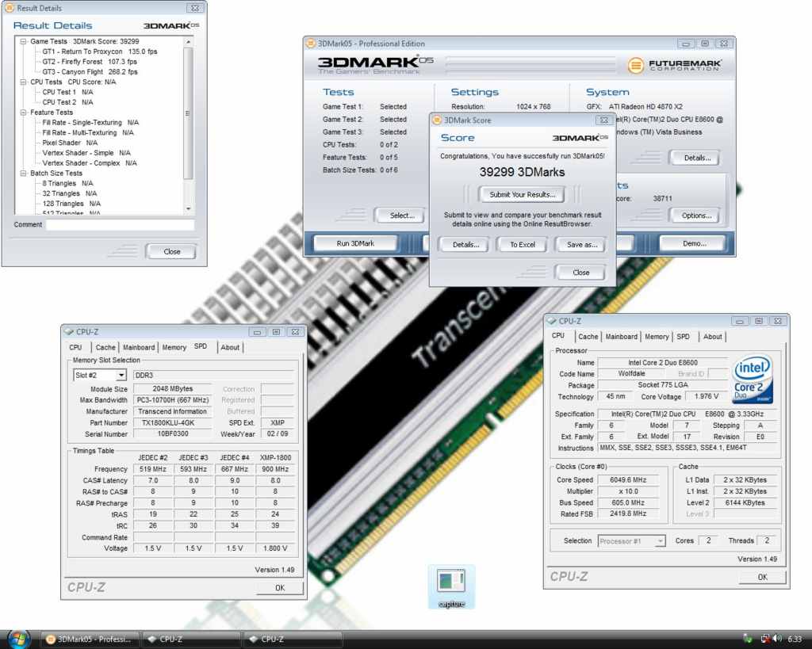Viewport: 812px width, 649px height.
Task: Click inside the Comment input field
Action: click(x=121, y=224)
